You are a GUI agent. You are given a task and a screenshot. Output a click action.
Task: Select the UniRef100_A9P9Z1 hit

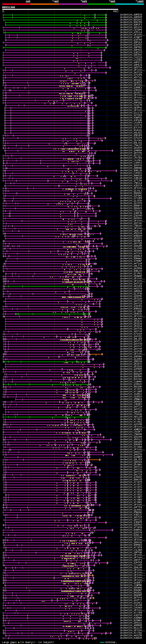[131, 50]
